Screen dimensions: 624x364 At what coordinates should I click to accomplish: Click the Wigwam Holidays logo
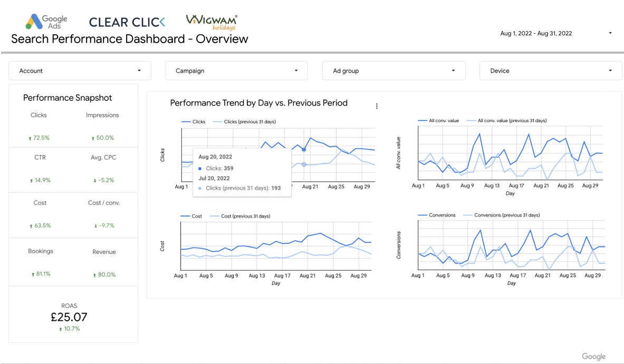click(212, 22)
